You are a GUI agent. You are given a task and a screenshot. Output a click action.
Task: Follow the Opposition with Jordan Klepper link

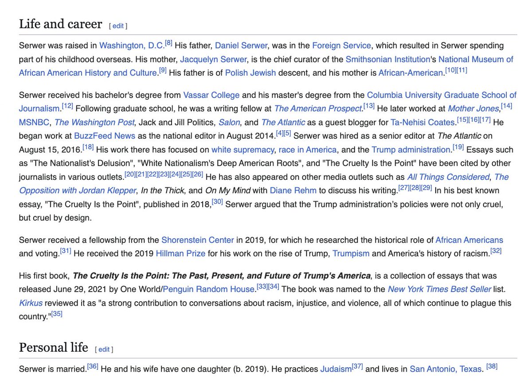78,191
